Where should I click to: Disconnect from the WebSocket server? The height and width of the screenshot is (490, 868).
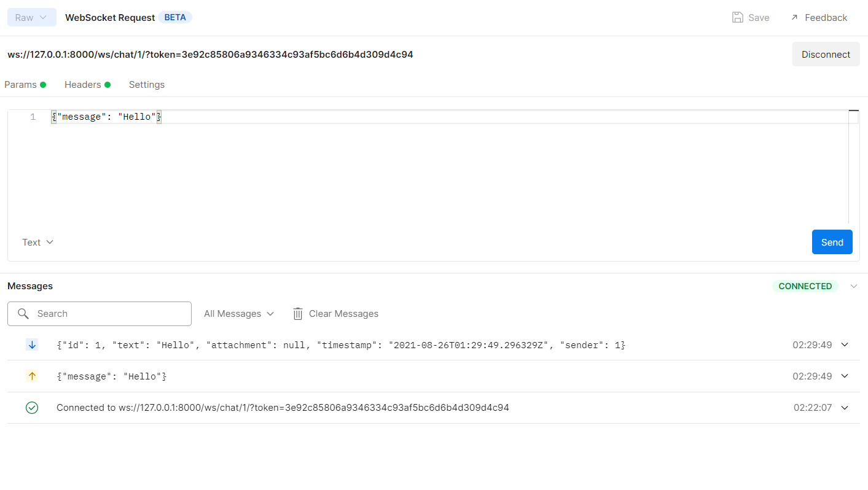826,54
